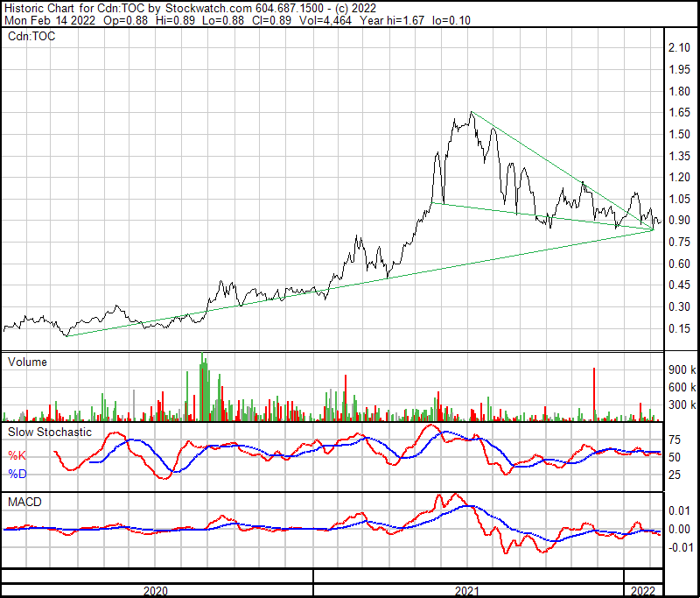Click the 1.35 price axis label
Image resolution: width=700 pixels, height=598 pixels.
679,156
